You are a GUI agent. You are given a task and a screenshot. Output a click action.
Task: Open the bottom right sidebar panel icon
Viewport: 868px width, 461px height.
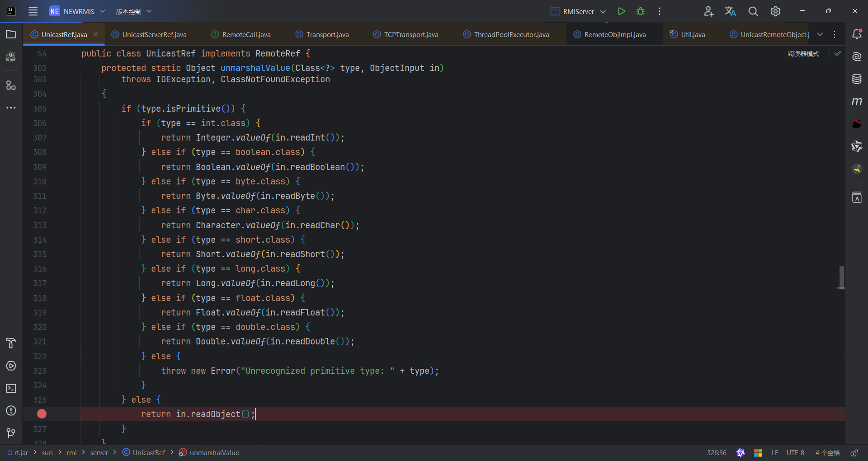click(857, 198)
